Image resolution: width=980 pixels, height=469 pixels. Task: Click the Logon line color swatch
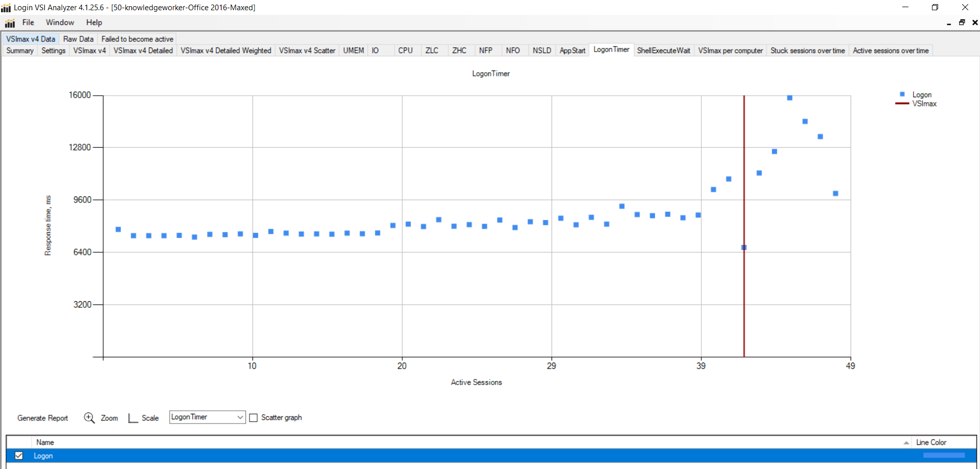click(x=944, y=455)
